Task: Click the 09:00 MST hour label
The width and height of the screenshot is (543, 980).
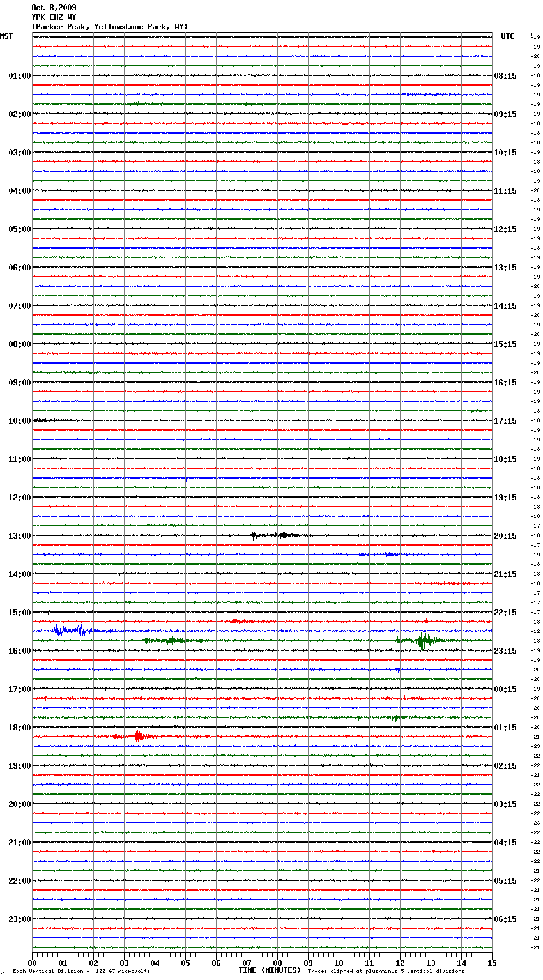Action: 20,383
